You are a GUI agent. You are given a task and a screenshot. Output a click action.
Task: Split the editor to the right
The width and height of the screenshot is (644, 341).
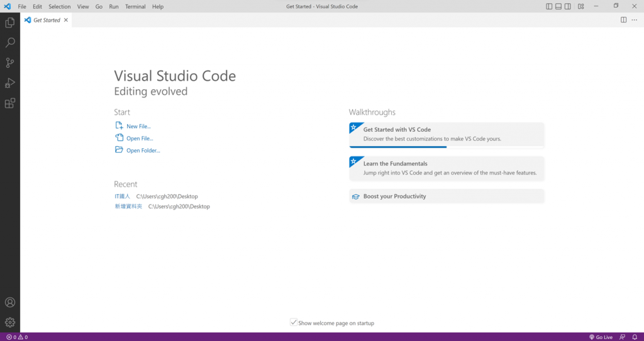pyautogui.click(x=623, y=19)
